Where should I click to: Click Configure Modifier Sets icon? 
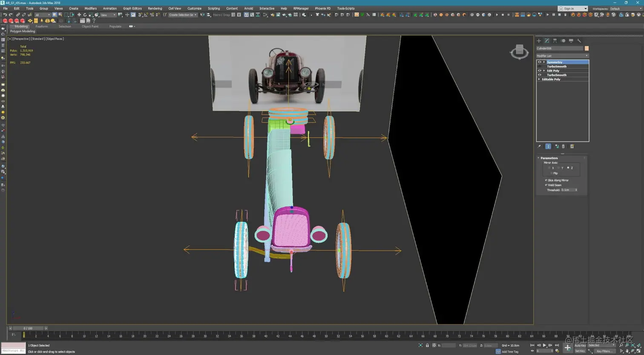(572, 147)
